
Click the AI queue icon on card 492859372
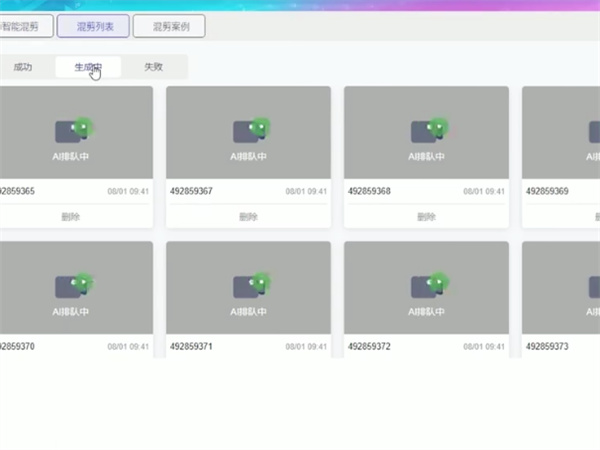pyautogui.click(x=430, y=285)
